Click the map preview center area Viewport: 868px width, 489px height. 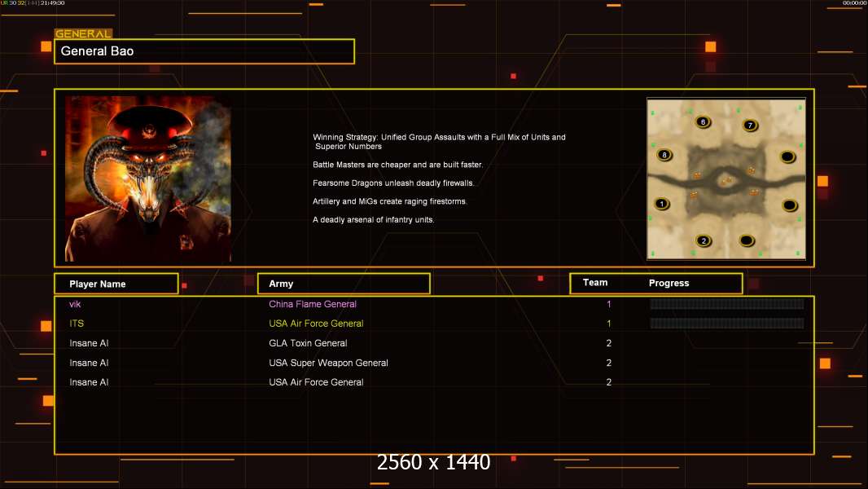point(726,178)
